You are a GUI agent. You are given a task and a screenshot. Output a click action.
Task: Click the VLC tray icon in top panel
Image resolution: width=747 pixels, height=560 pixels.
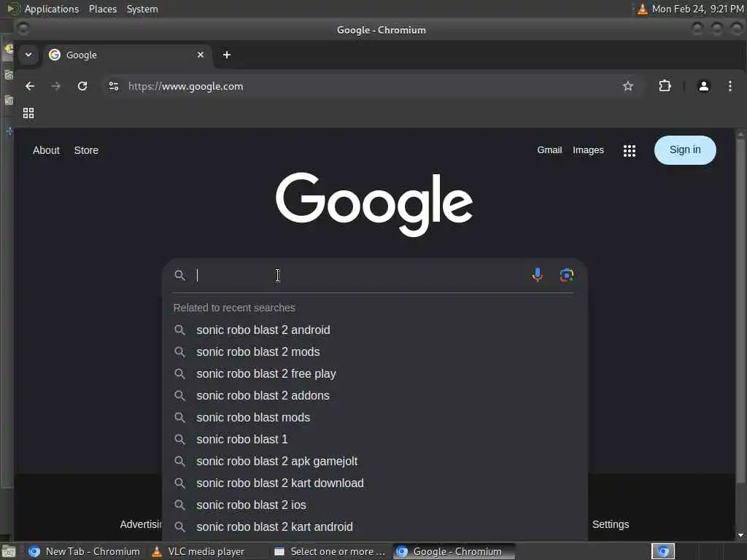(x=642, y=9)
